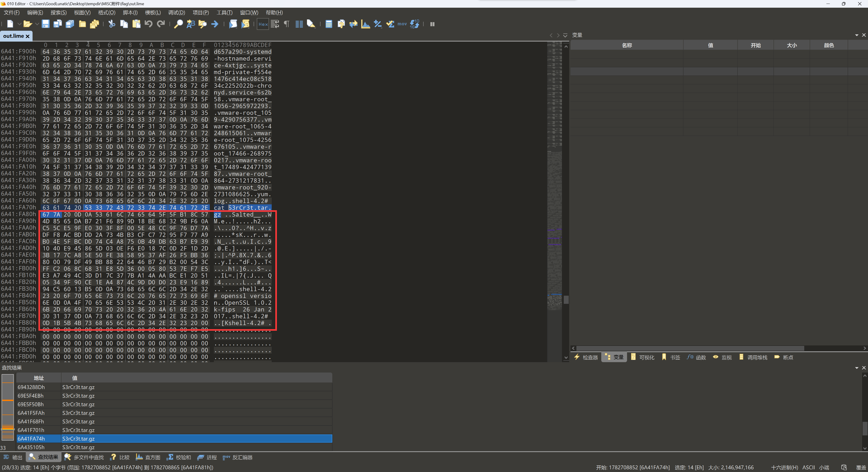Select search result at address 6943288Dh
This screenshot has width=868, height=472.
[x=174, y=387]
